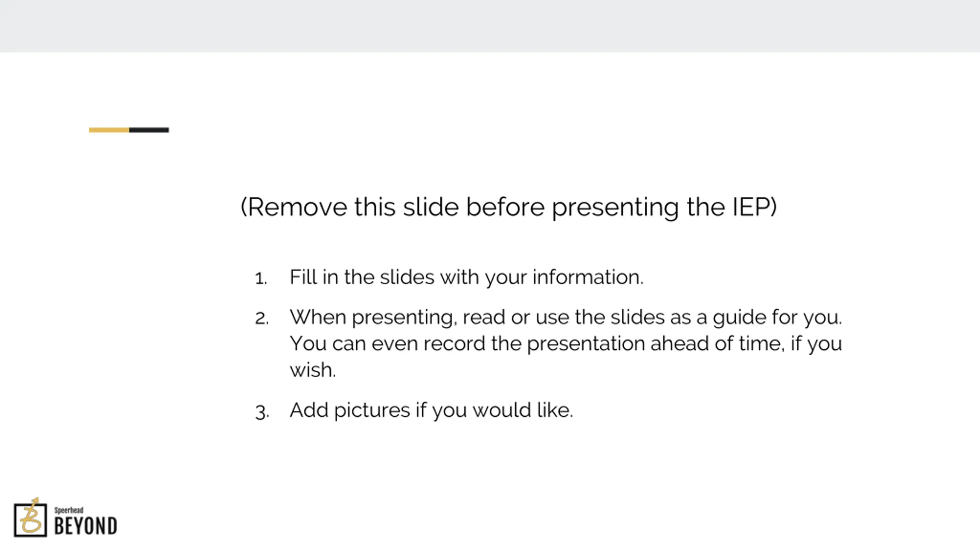Click the "Remove this slide" title text
980x551 pixels.
click(x=508, y=207)
